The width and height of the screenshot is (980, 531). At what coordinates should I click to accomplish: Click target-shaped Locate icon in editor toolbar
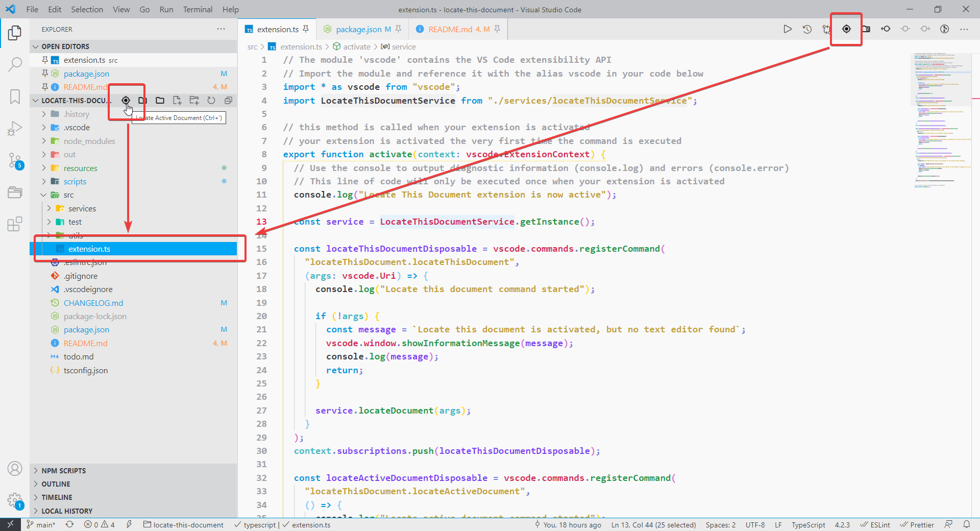(x=846, y=29)
